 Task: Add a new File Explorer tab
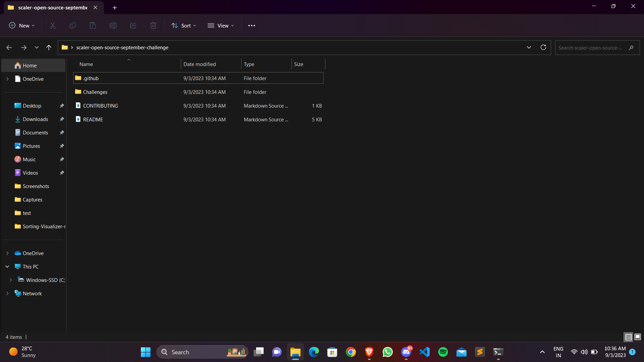pyautogui.click(x=115, y=7)
